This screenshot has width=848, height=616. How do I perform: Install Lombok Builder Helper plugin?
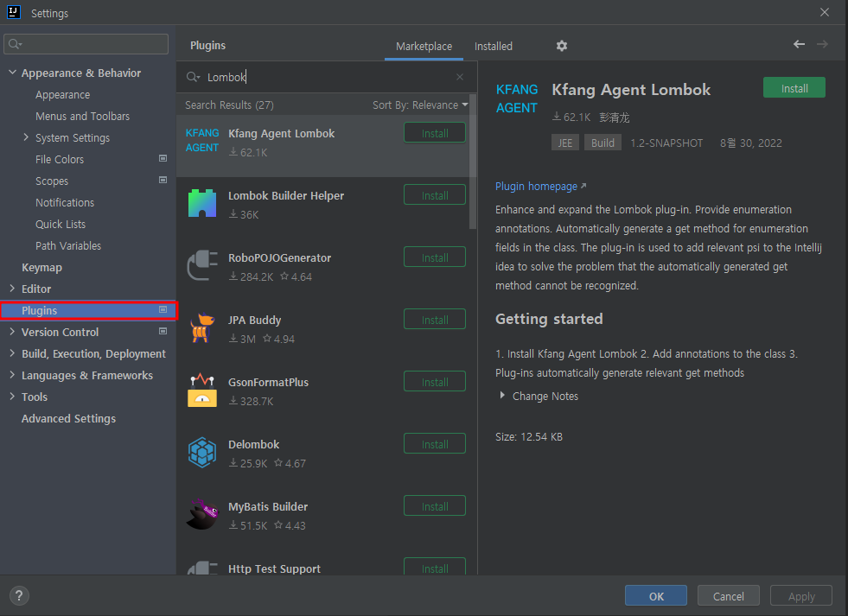click(x=435, y=195)
